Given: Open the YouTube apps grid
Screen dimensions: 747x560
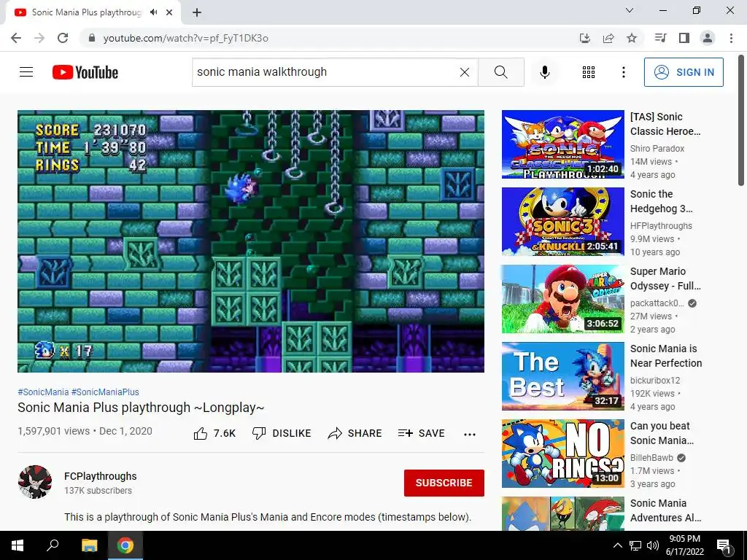Looking at the screenshot, I should tap(589, 72).
